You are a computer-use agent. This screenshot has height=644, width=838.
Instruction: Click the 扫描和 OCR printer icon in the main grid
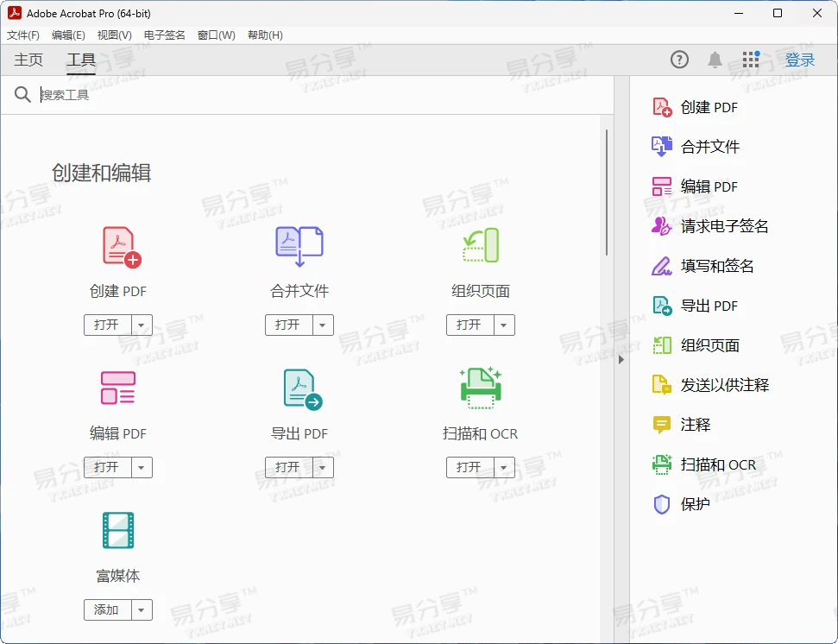coord(481,388)
